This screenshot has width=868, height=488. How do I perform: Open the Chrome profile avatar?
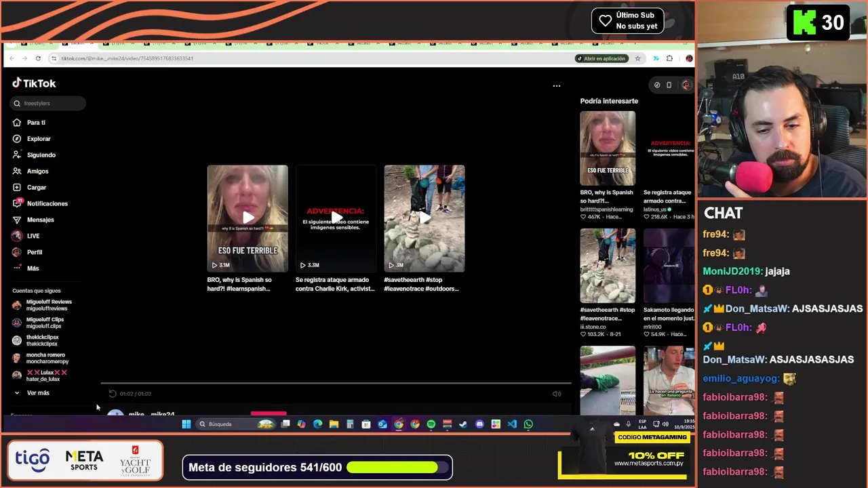(x=689, y=58)
